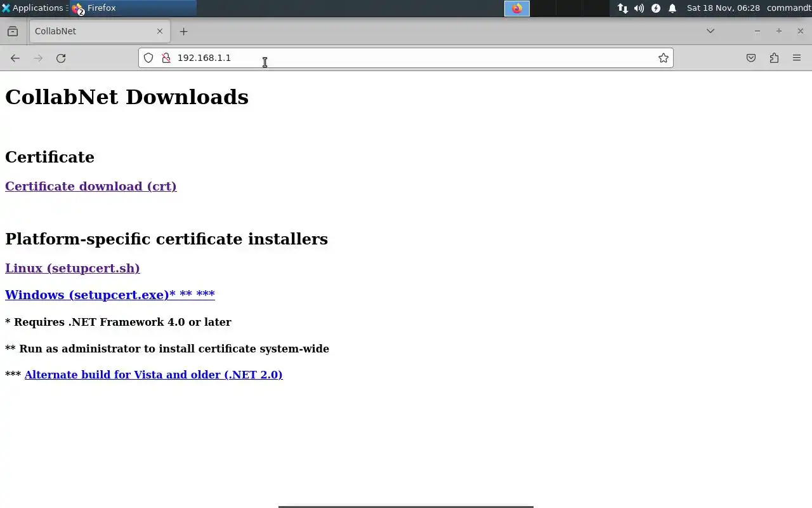This screenshot has height=508, width=812.
Task: Download Windows (setupcert.exe) installer link
Action: pos(110,295)
